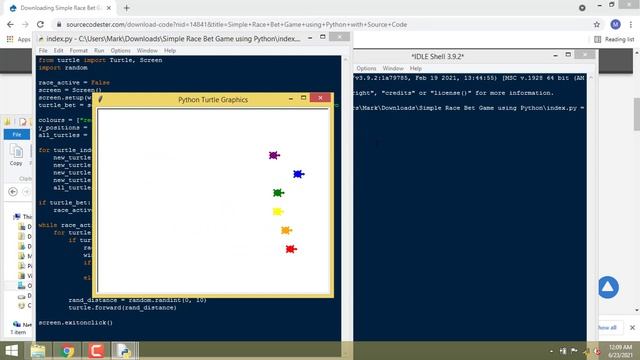
Task: Click turtle.forward(rand_distance) code line
Action: (122, 308)
